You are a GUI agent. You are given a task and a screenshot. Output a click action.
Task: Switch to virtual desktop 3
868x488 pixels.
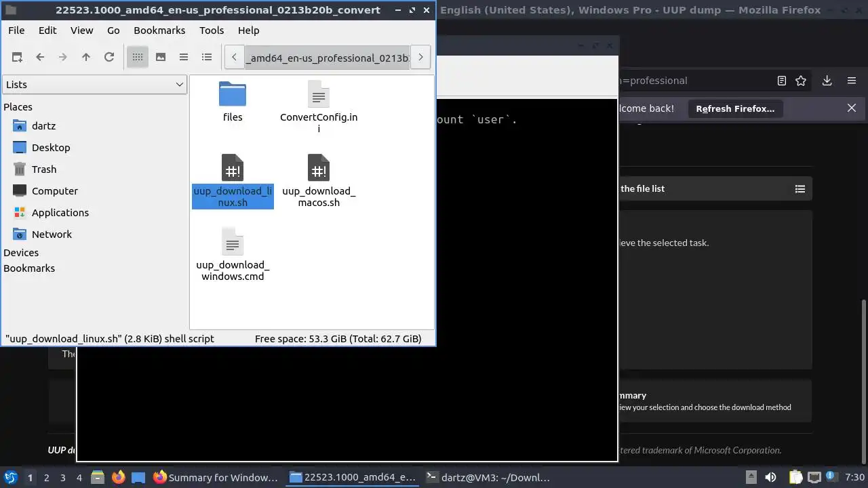coord(62,478)
